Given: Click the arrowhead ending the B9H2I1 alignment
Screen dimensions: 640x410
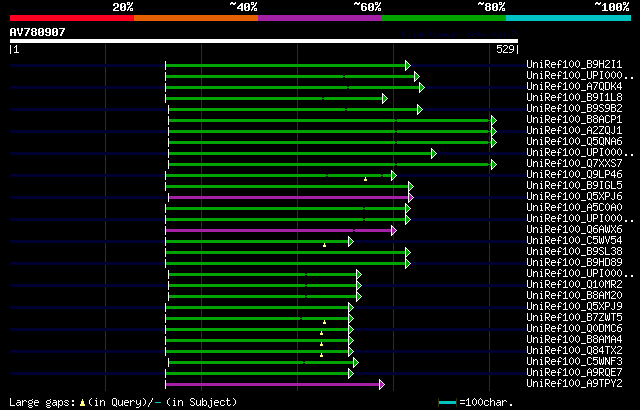Looking at the screenshot, I should pyautogui.click(x=408, y=65).
